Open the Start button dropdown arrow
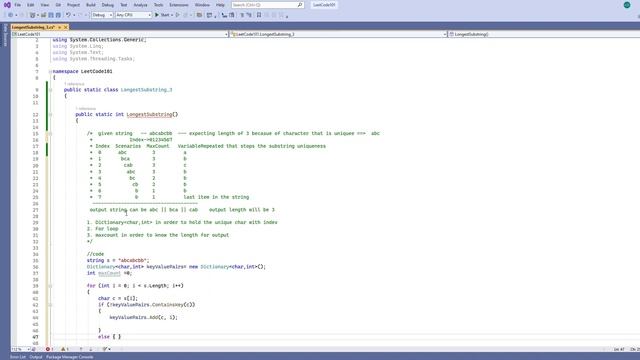This screenshot has width=640, height=360. coord(172,15)
